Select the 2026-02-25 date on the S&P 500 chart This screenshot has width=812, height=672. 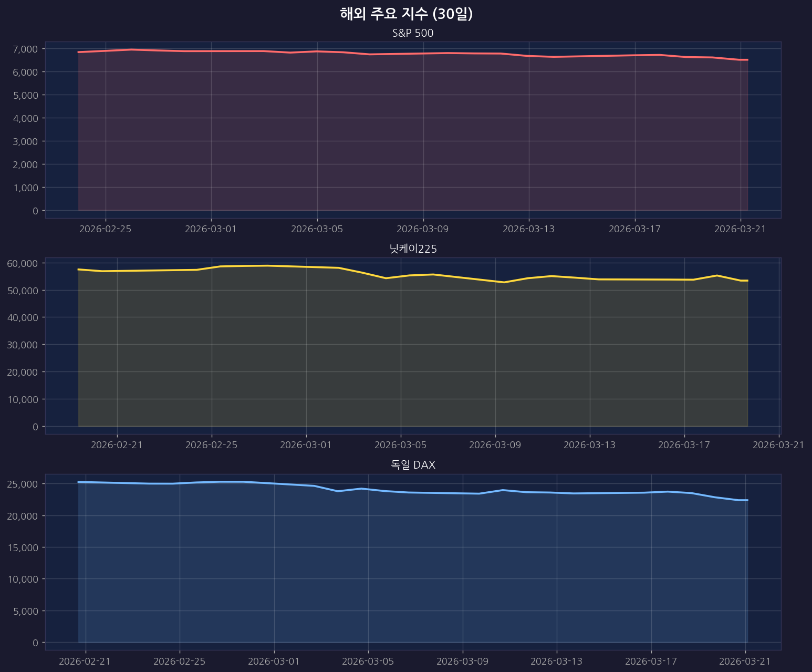click(106, 229)
